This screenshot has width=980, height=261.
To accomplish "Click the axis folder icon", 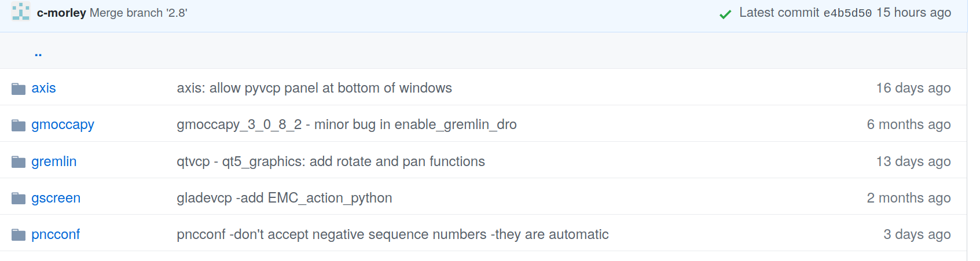I will 19,89.
